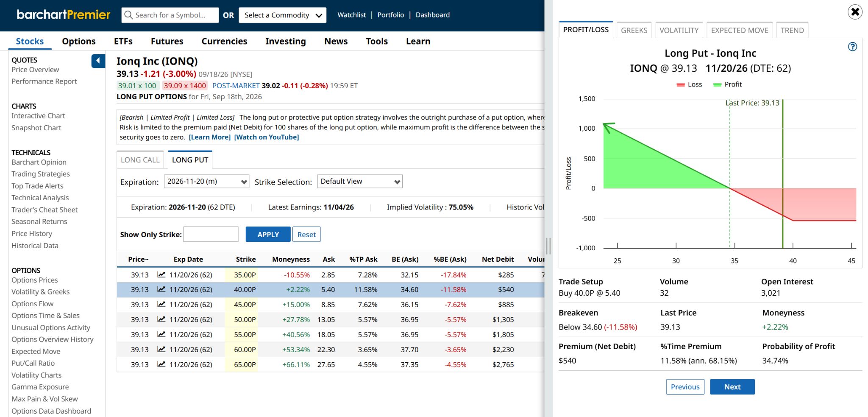Toggle the Profit legend series
Screen dimensions: 868x417
click(727, 84)
